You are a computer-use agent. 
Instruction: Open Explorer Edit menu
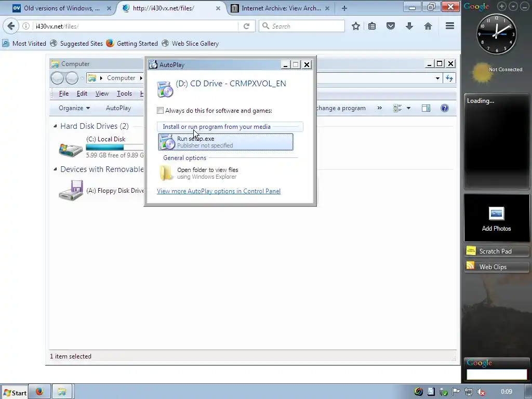tap(82, 94)
